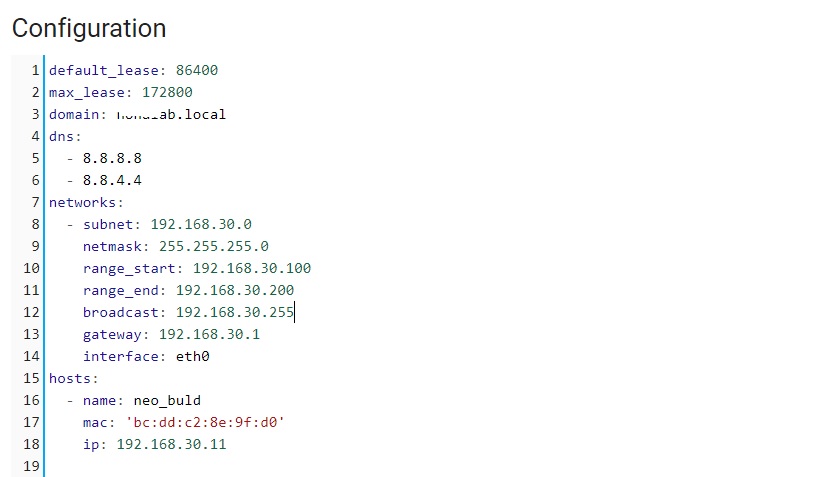Click the max_lease value 172800

pos(167,92)
